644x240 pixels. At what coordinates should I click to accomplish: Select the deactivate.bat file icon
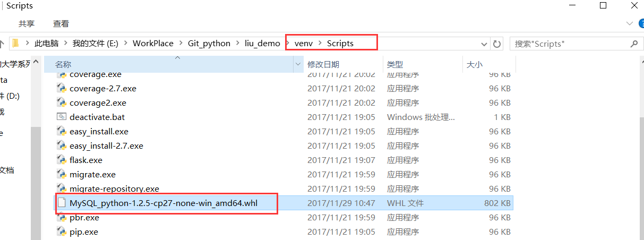(62, 117)
